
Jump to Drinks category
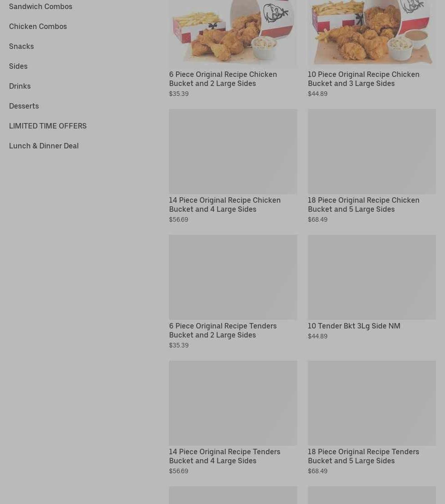click(x=19, y=86)
